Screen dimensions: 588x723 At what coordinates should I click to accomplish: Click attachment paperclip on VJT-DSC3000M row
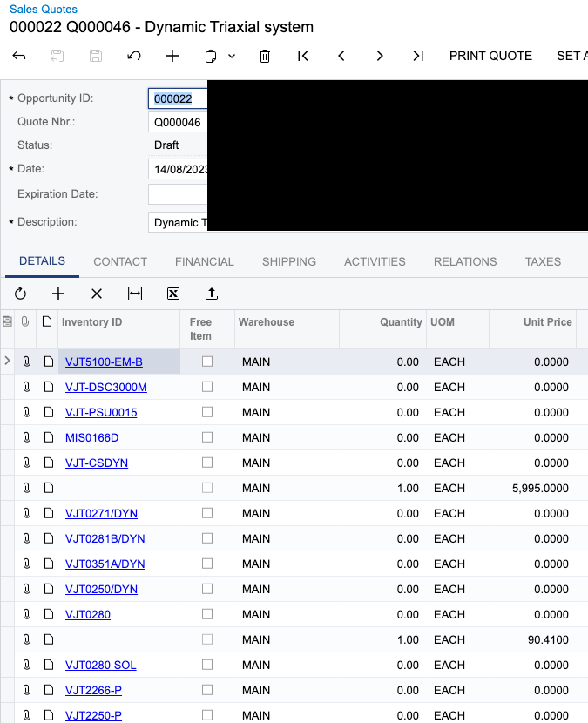pos(27,387)
